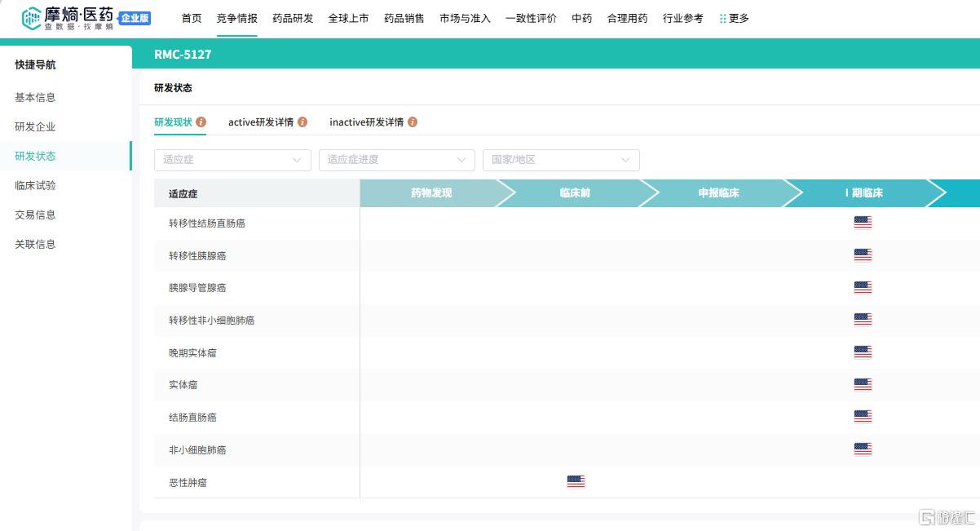The height and width of the screenshot is (531, 980).
Task: Switch to inactive研发详情 tab
Action: tap(367, 122)
